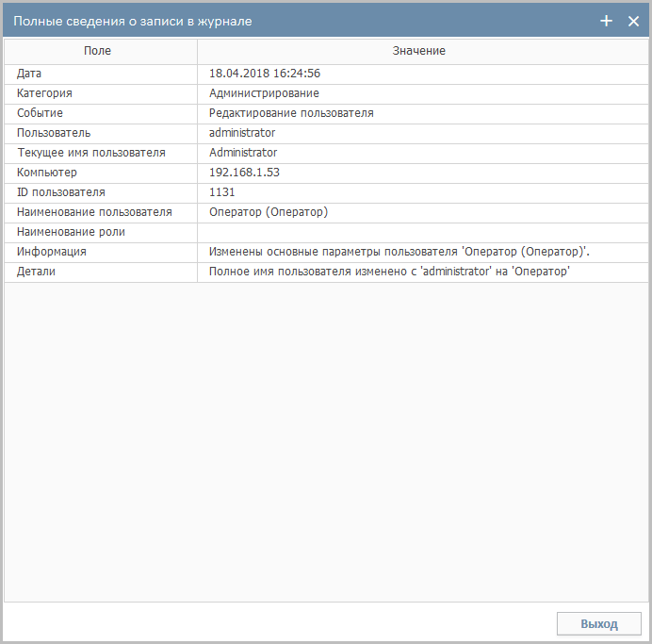Select the lowercase administrator value in Пользователь row
Screen dimensions: 652x644
(242, 133)
